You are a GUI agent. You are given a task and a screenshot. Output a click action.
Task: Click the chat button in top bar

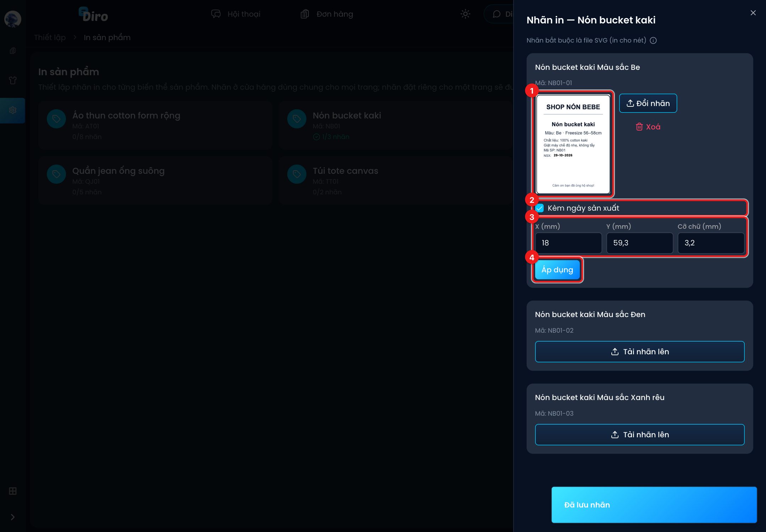pyautogui.click(x=499, y=14)
